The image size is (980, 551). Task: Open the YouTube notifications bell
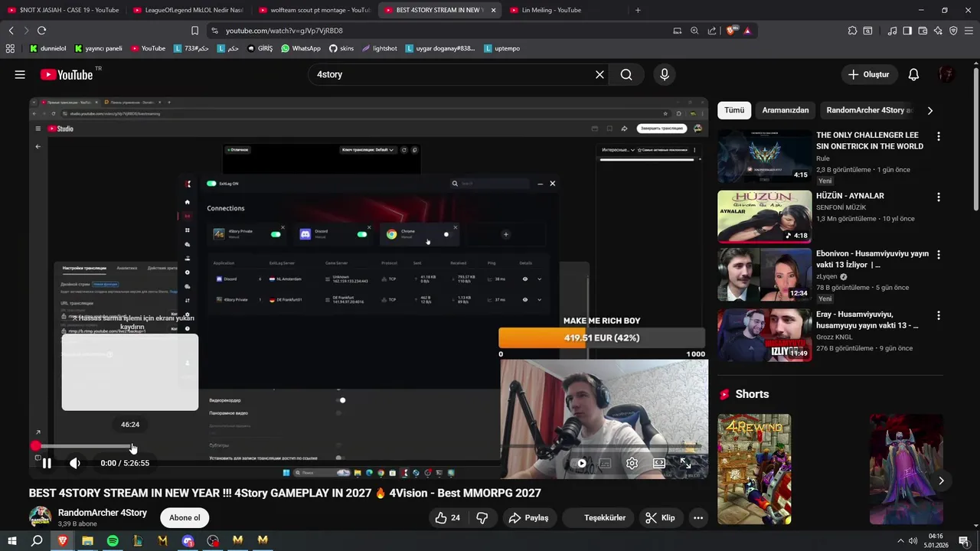(x=913, y=74)
